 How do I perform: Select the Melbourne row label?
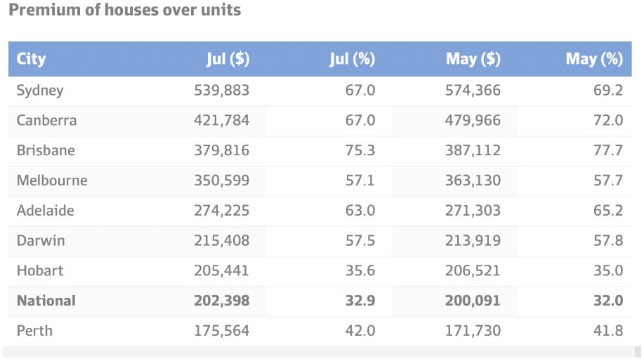click(52, 180)
